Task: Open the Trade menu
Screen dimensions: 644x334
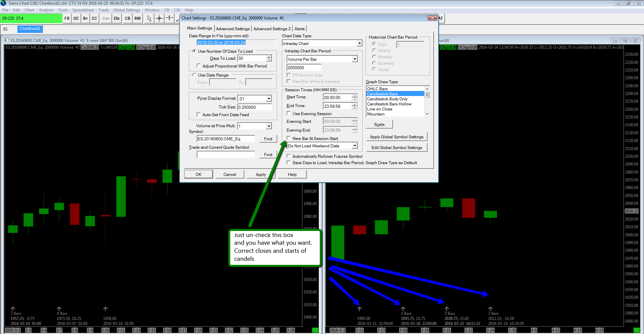Action: pos(104,10)
